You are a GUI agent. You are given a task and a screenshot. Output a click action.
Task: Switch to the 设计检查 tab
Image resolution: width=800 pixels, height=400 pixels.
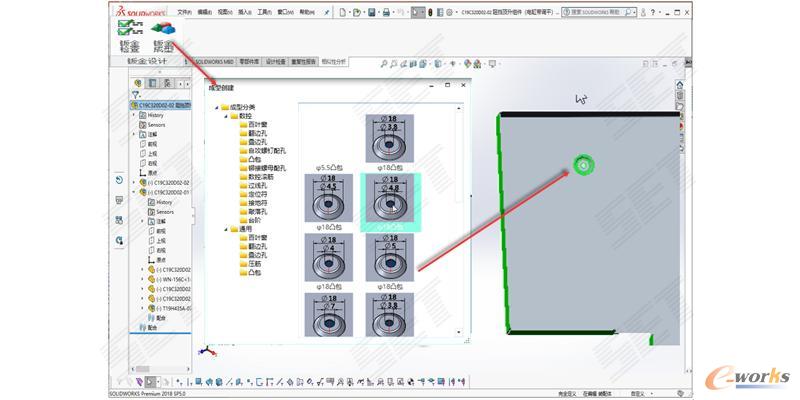(276, 61)
